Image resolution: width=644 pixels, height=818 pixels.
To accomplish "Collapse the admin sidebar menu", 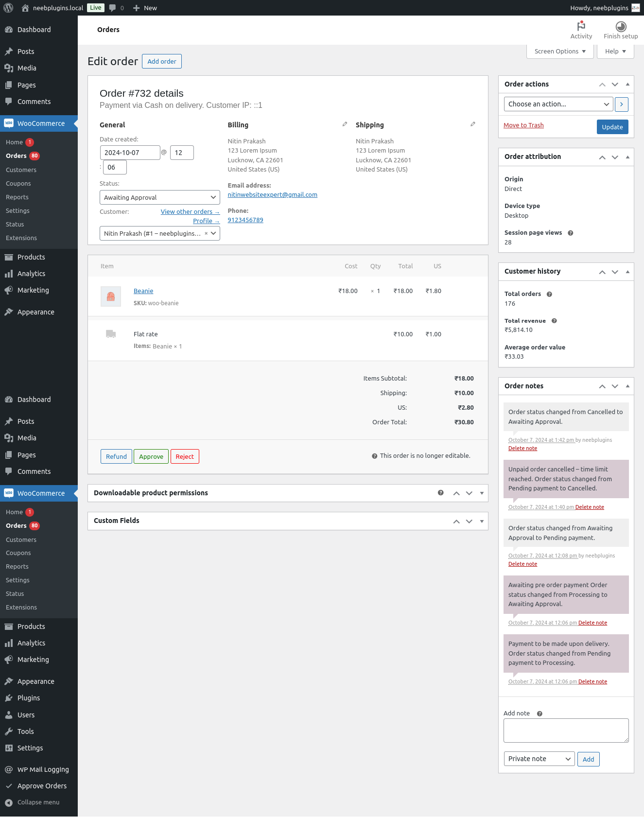I will [x=39, y=802].
